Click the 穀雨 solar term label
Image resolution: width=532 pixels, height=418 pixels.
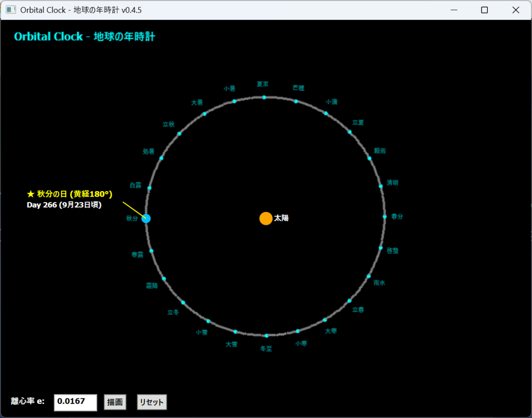point(380,151)
